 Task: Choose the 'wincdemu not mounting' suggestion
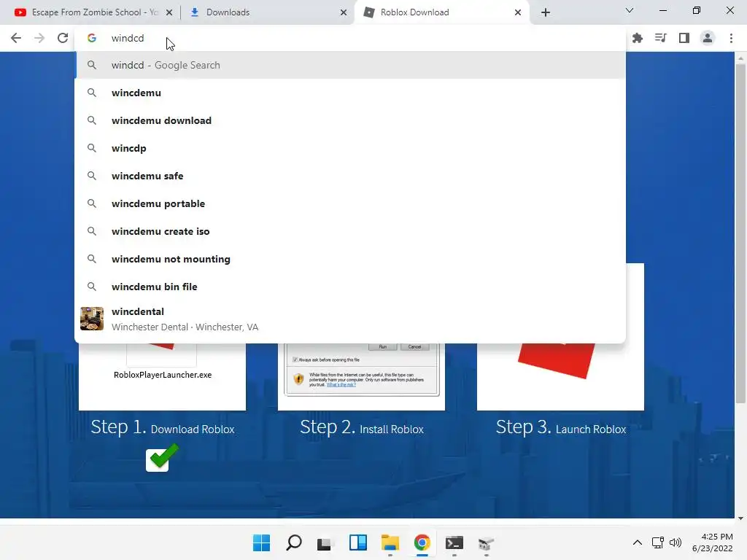point(350,259)
